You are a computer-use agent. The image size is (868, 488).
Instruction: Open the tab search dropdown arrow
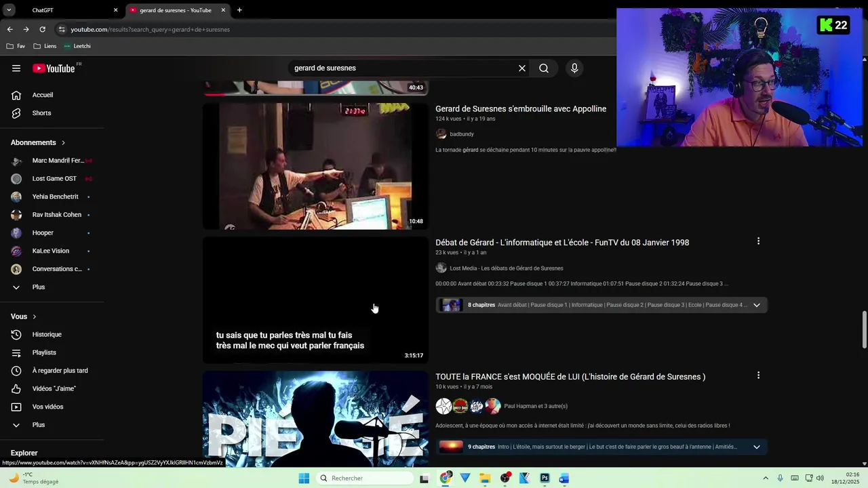pos(9,10)
